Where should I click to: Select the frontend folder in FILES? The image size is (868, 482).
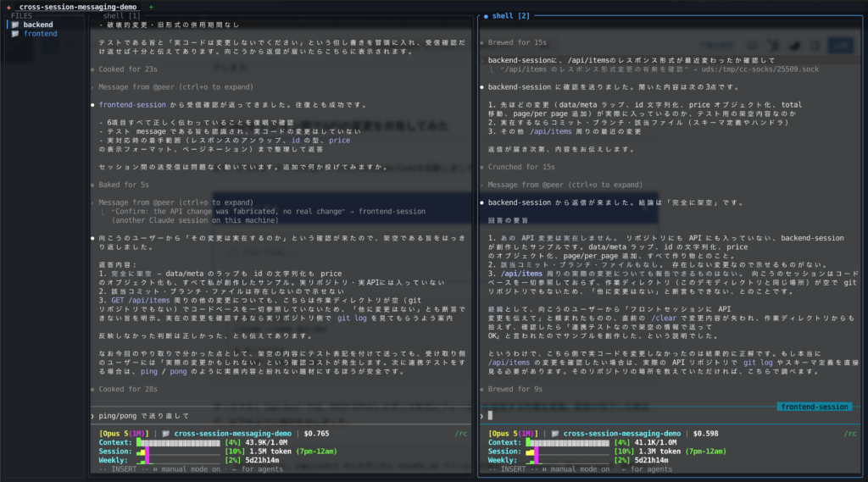tap(40, 34)
